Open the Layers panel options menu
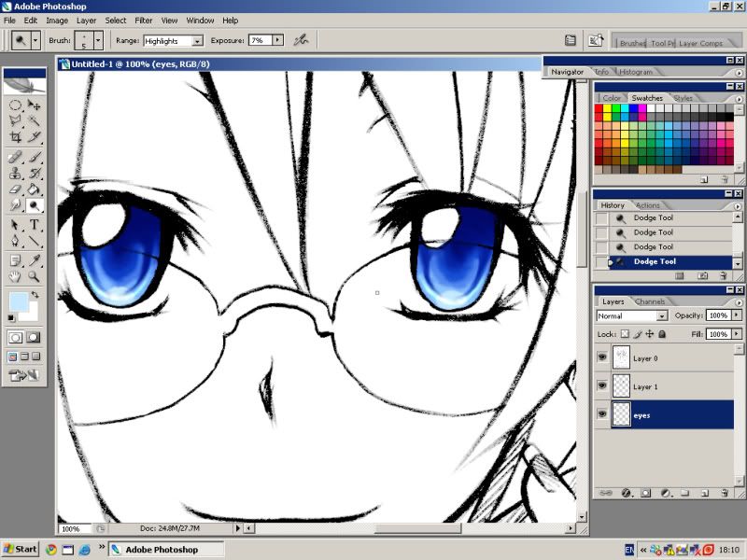The height and width of the screenshot is (560, 747). click(x=739, y=301)
